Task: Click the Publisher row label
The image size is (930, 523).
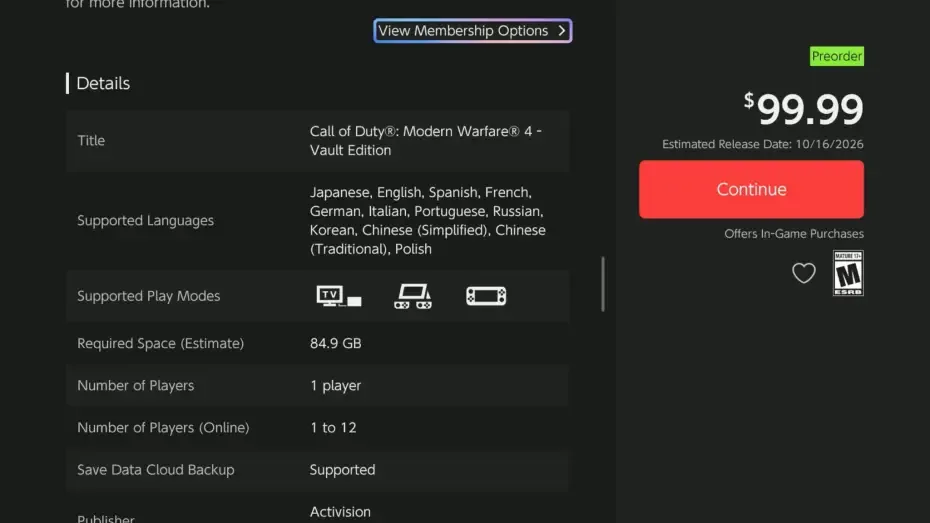Action: point(106,518)
